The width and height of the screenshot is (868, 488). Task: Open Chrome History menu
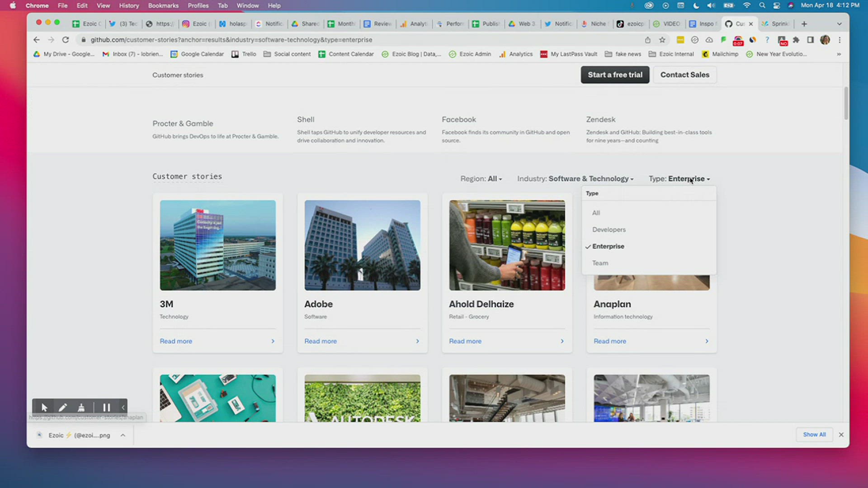129,5
